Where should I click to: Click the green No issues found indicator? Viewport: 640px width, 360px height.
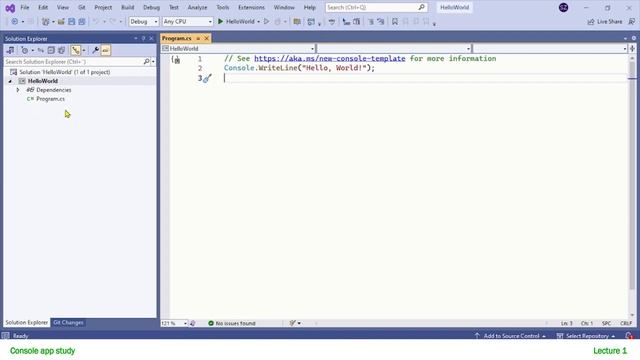(x=231, y=323)
